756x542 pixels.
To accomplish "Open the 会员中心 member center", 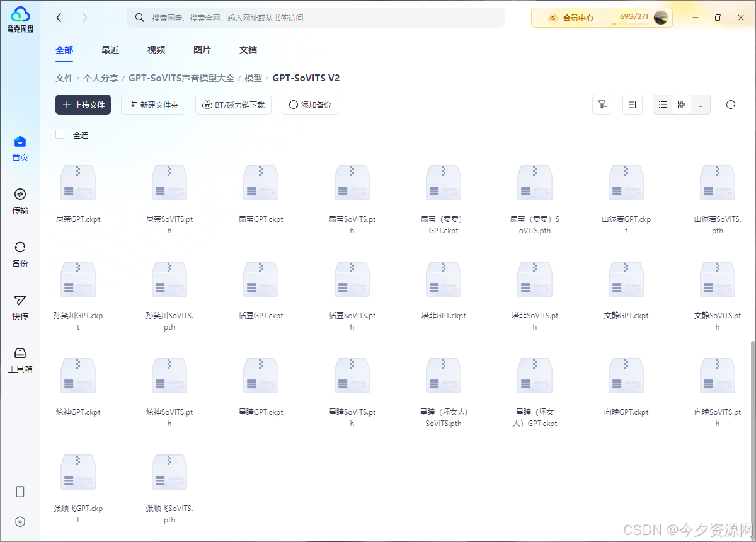I will [571, 18].
